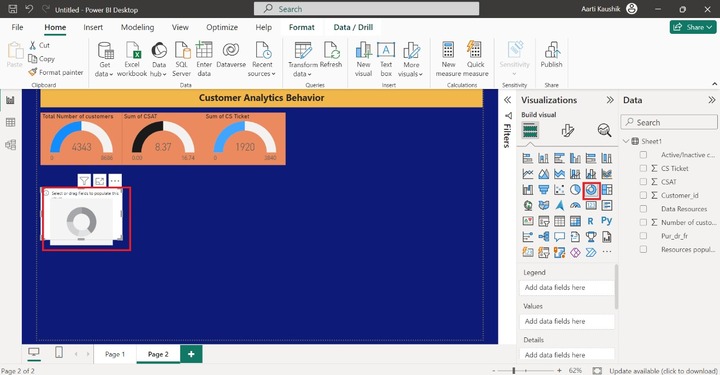Check the CS Ticket field checkbox
The width and height of the screenshot is (720, 375).
click(x=643, y=168)
